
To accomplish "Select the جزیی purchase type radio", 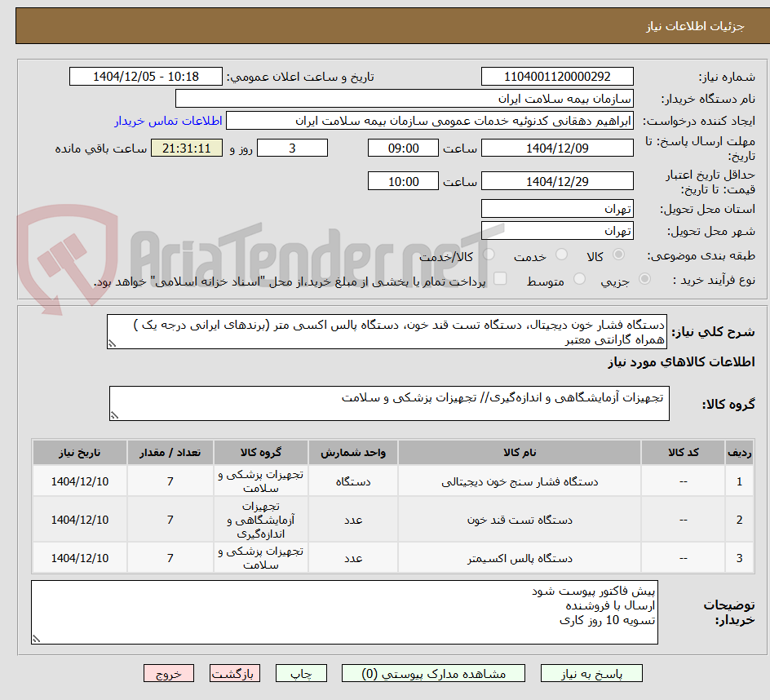I will [644, 279].
